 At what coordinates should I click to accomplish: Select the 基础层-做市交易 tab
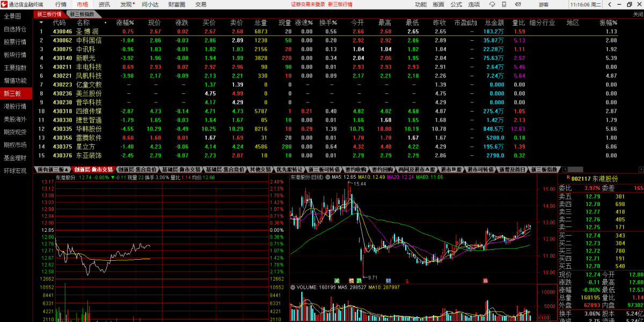(x=181, y=170)
